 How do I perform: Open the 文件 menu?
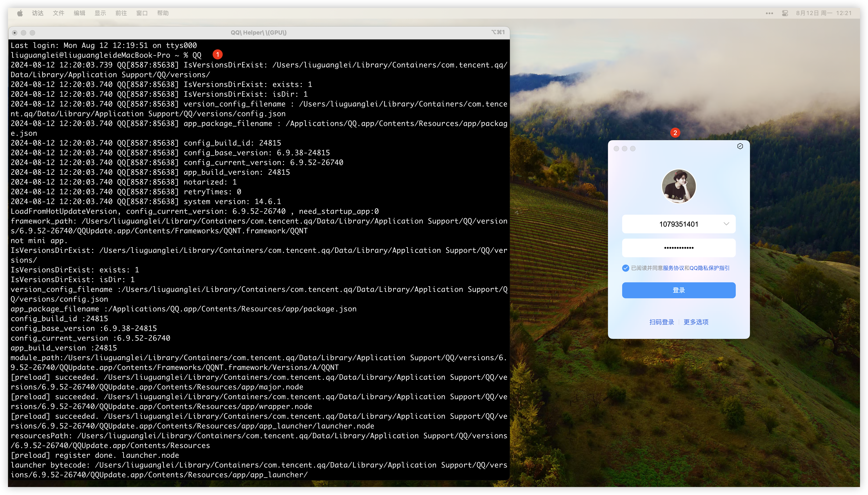tap(59, 13)
